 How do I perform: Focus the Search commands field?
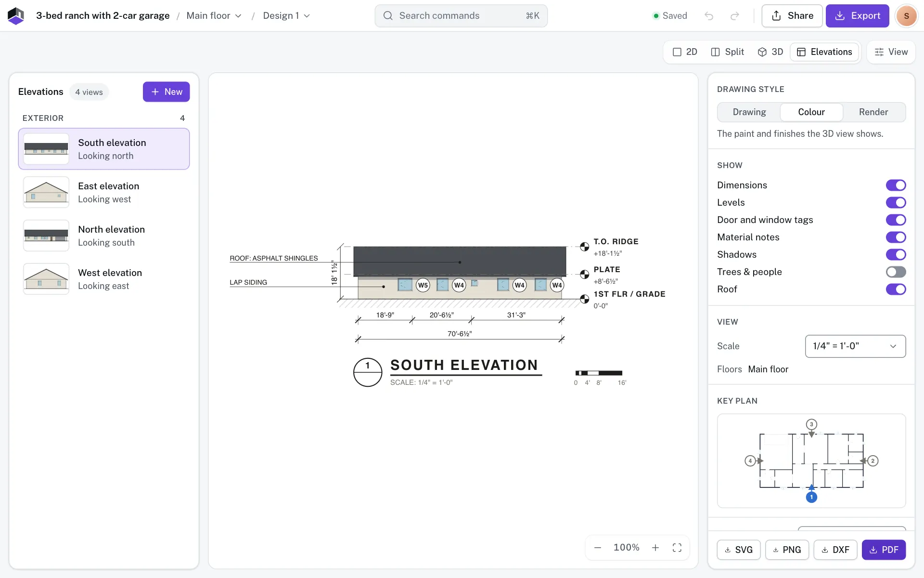(461, 16)
